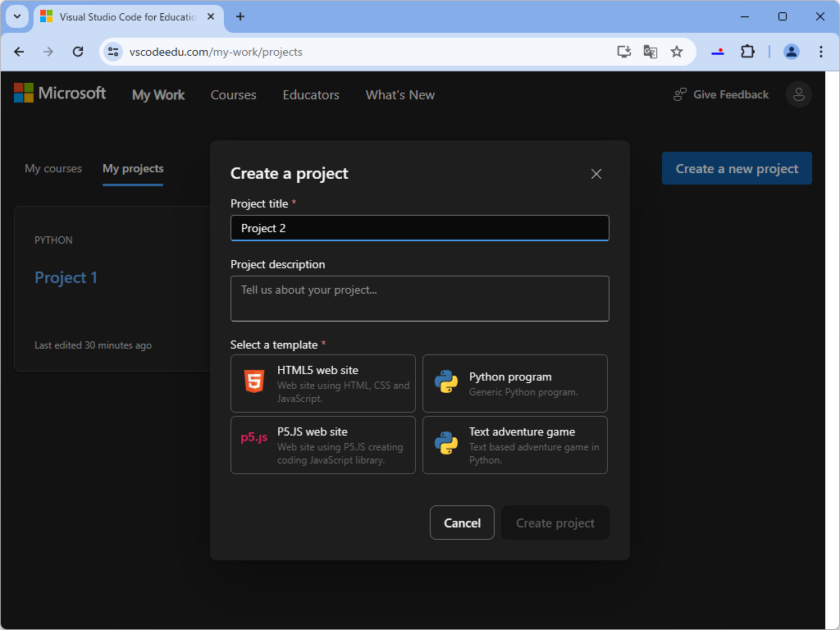Viewport: 840px width, 630px height.
Task: Click the Create a project heading
Action: [290, 174]
